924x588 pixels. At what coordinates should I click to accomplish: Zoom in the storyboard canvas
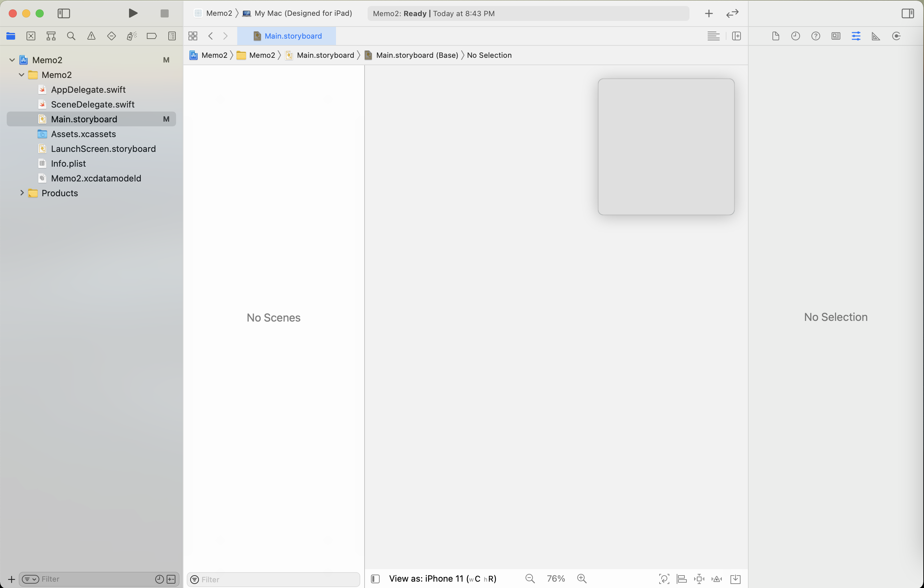click(582, 578)
